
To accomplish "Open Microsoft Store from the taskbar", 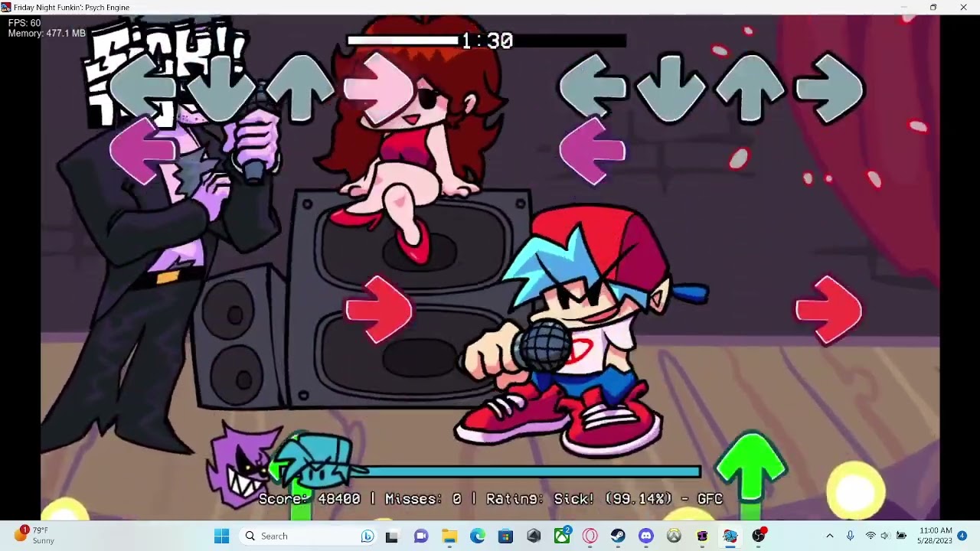I will coord(505,536).
